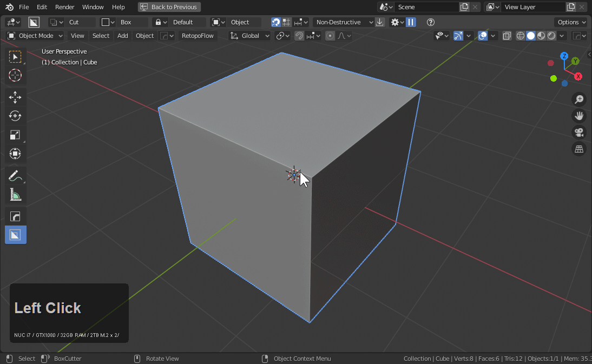
Task: Enable solid viewport shading mode
Action: click(531, 36)
